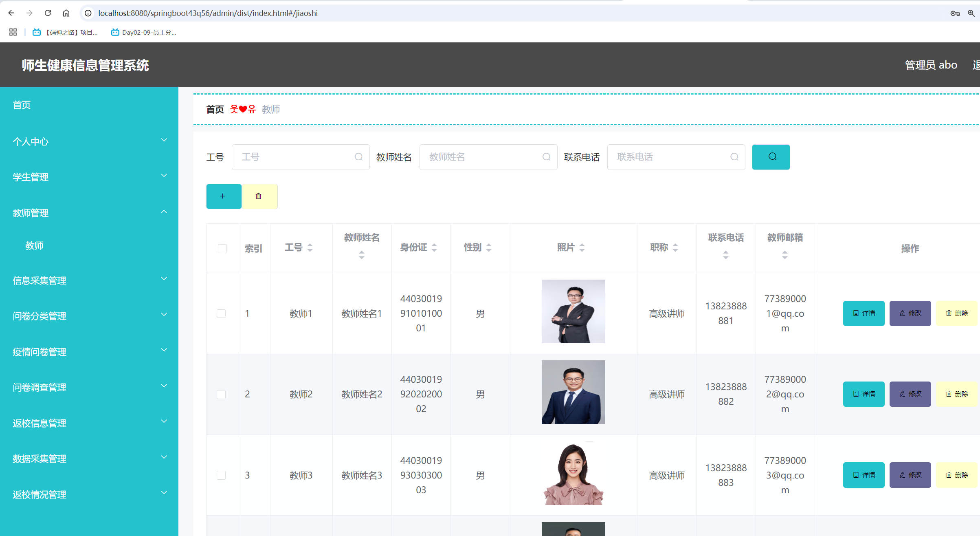Check the row for 教师姓名3
The image size is (980, 536).
click(x=221, y=475)
